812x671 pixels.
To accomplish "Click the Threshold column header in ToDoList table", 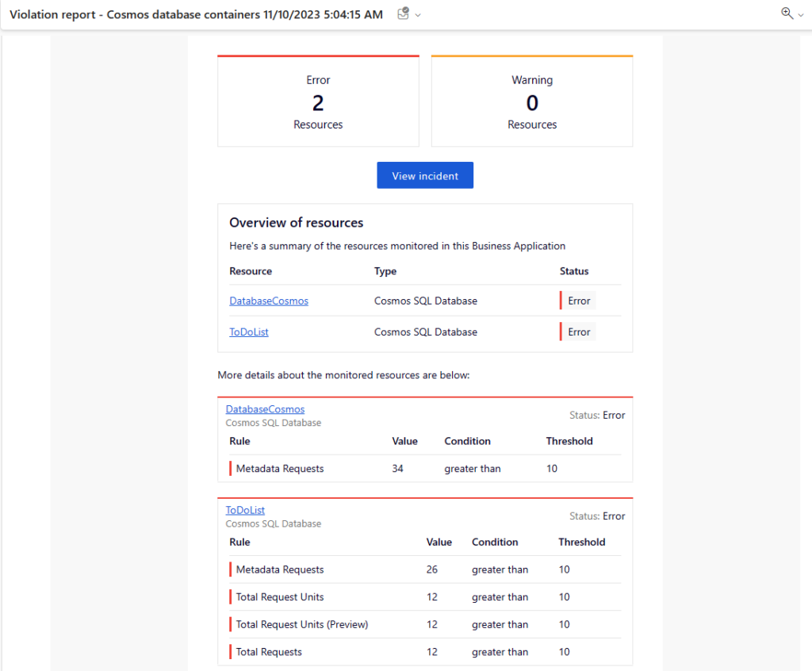I will [581, 542].
